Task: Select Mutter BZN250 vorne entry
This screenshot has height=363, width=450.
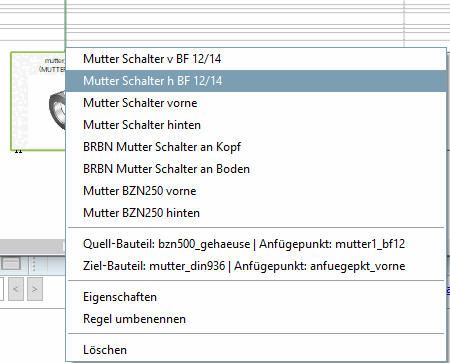Action: (256, 191)
